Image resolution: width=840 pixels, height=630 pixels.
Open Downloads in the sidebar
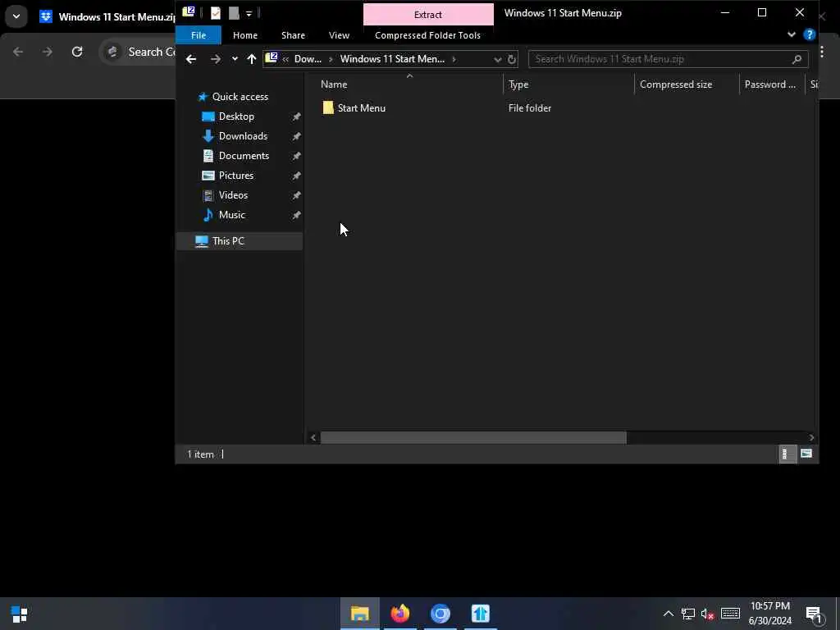tap(243, 136)
